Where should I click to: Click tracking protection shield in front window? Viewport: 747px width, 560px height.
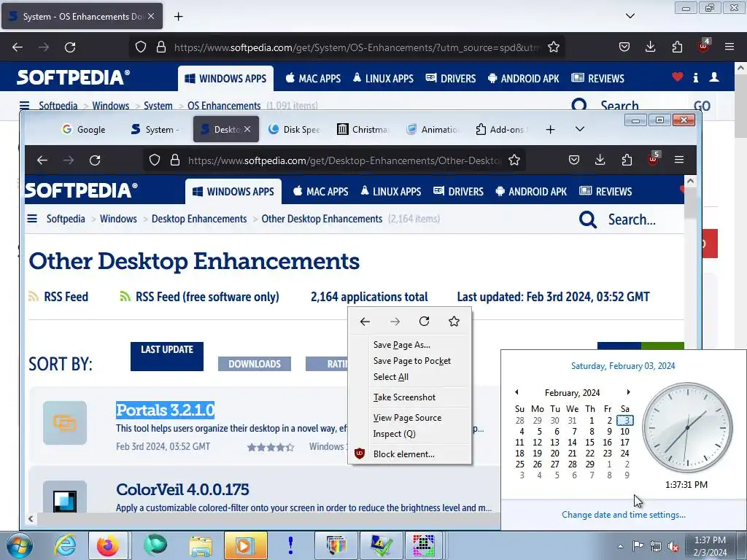tap(155, 160)
